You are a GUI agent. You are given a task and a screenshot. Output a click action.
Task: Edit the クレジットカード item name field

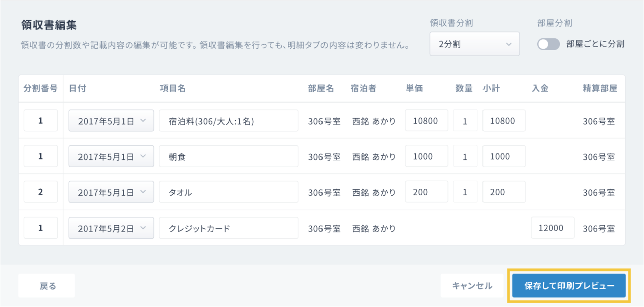(228, 228)
